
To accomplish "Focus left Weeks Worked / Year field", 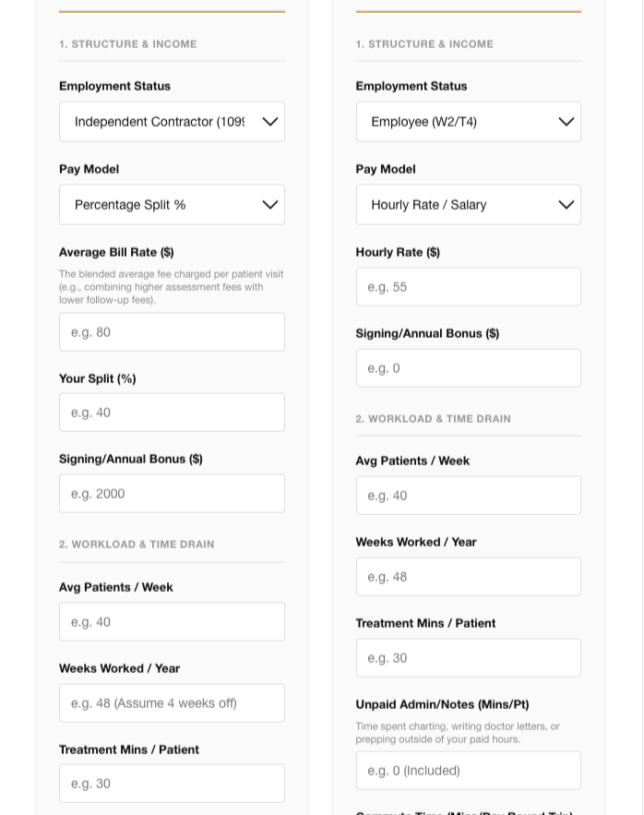I will (172, 703).
